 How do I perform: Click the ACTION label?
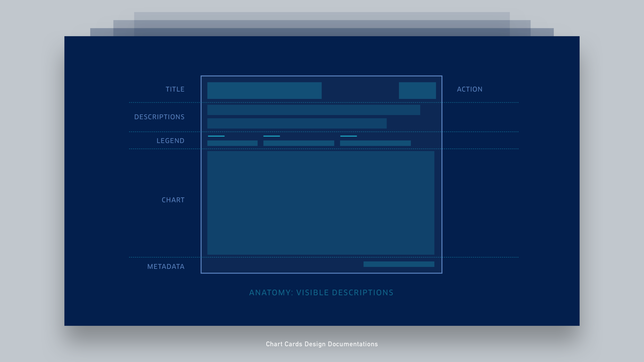[x=470, y=89]
